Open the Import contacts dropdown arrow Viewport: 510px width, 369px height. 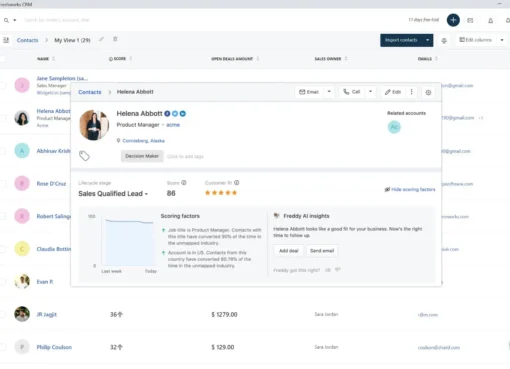pyautogui.click(x=427, y=40)
